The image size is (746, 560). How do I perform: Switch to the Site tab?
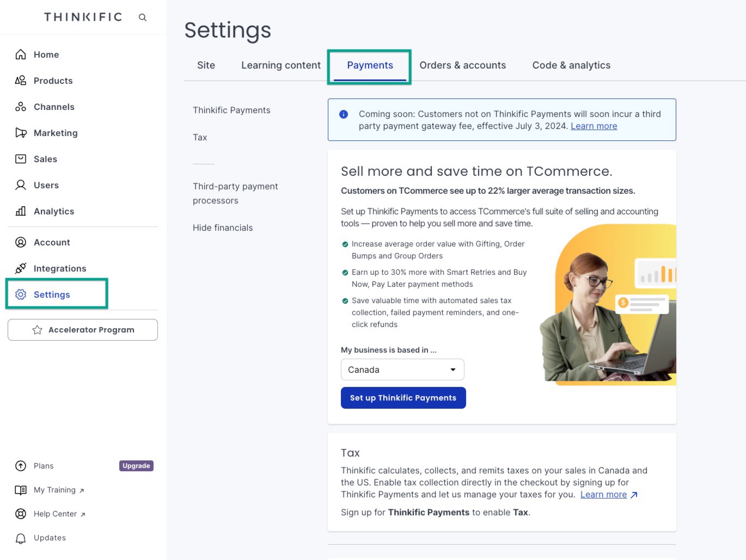(206, 65)
